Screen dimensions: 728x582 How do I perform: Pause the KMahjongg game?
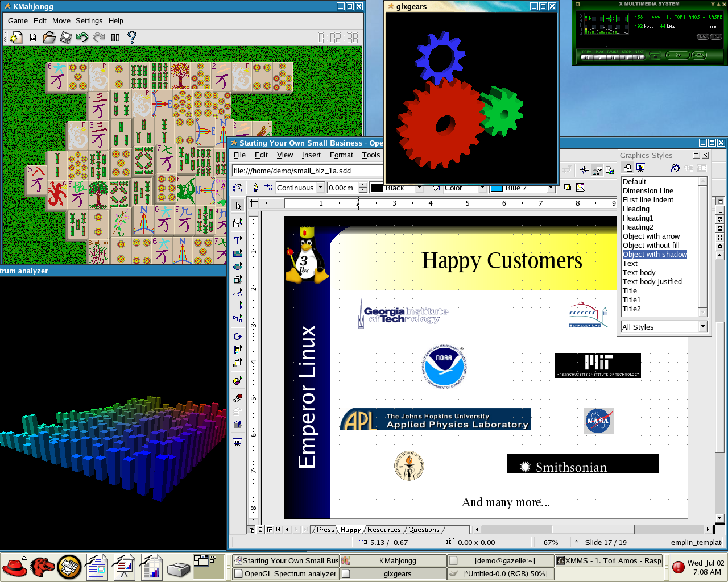pos(115,38)
